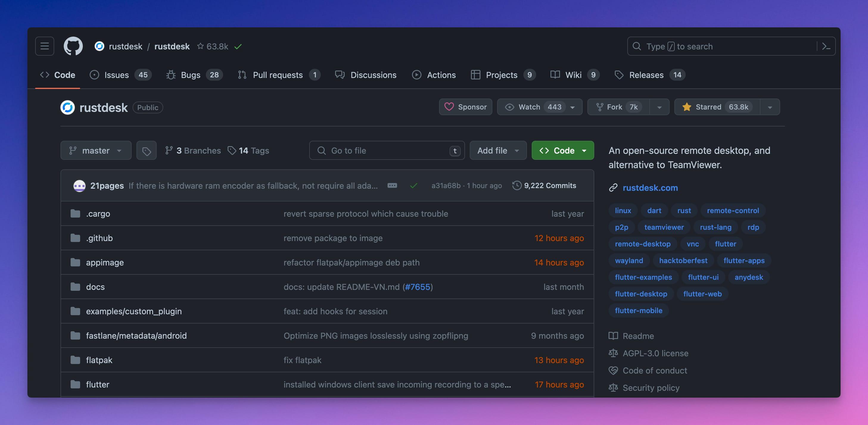This screenshot has width=868, height=425.
Task: Open commit history clock icon
Action: 517,185
